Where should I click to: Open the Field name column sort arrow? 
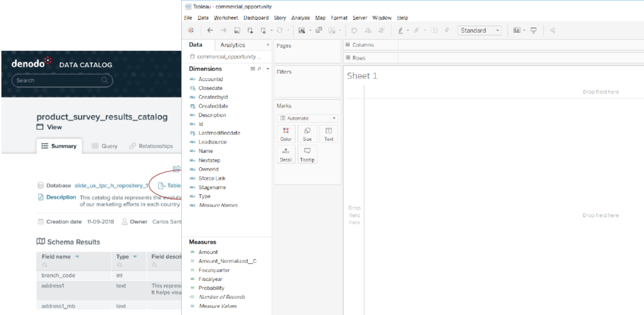click(77, 257)
